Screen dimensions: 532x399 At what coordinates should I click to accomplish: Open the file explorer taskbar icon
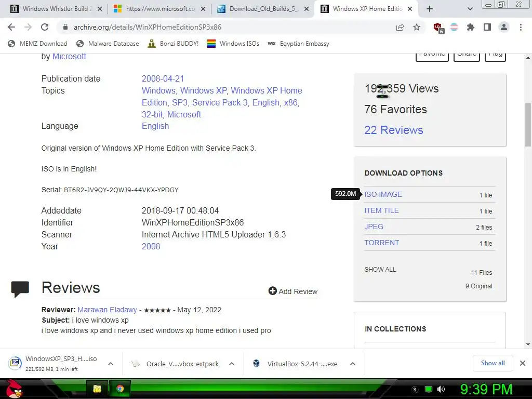(97, 389)
